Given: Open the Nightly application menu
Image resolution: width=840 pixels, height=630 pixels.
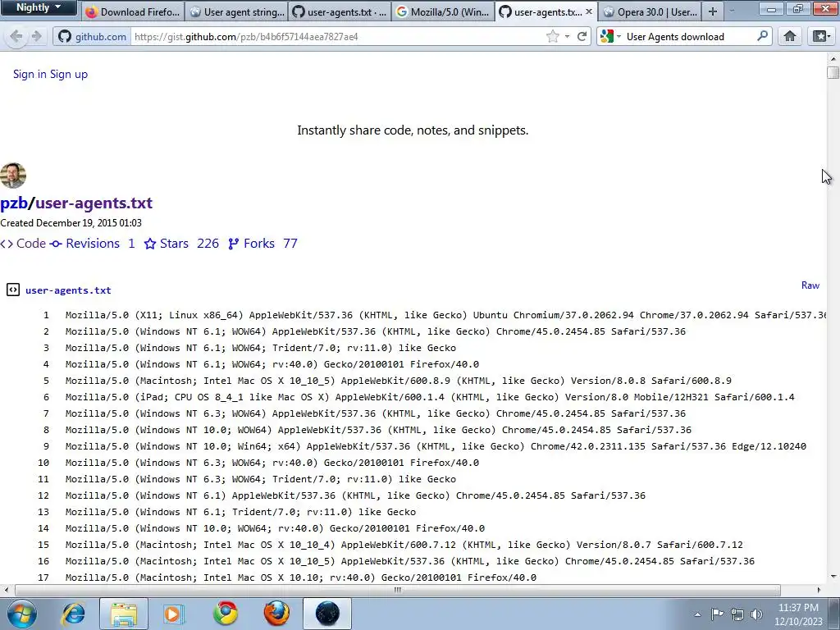Looking at the screenshot, I should click(38, 7).
